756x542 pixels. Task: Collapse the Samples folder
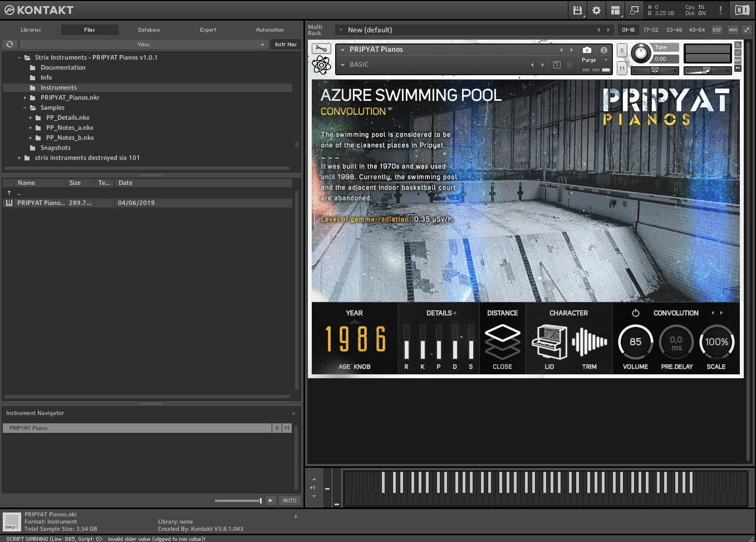24,108
